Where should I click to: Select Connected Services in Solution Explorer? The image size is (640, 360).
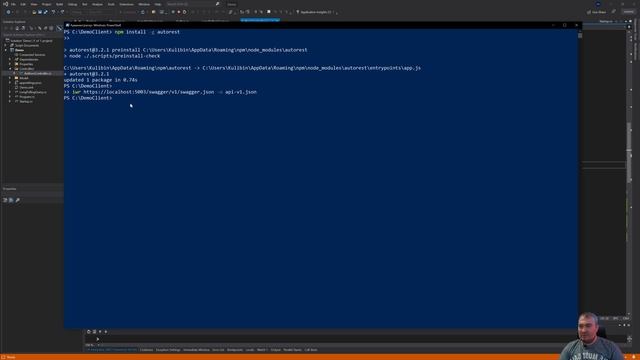tap(32, 55)
